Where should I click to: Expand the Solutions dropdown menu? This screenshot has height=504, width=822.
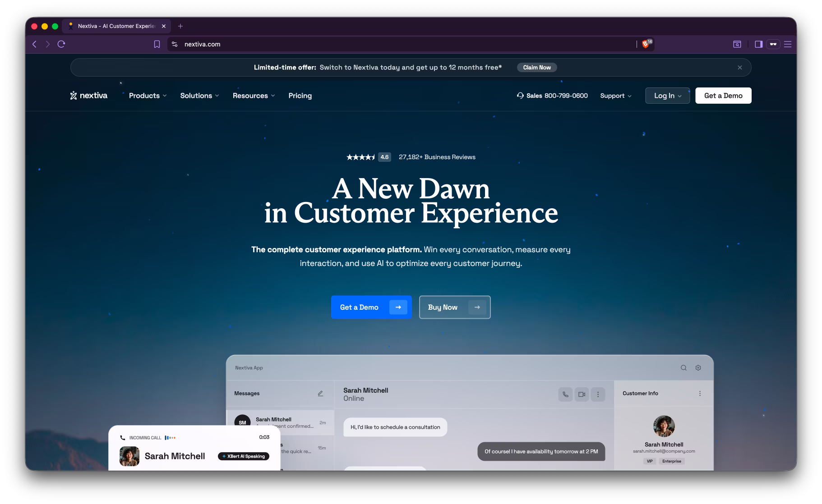pos(199,96)
